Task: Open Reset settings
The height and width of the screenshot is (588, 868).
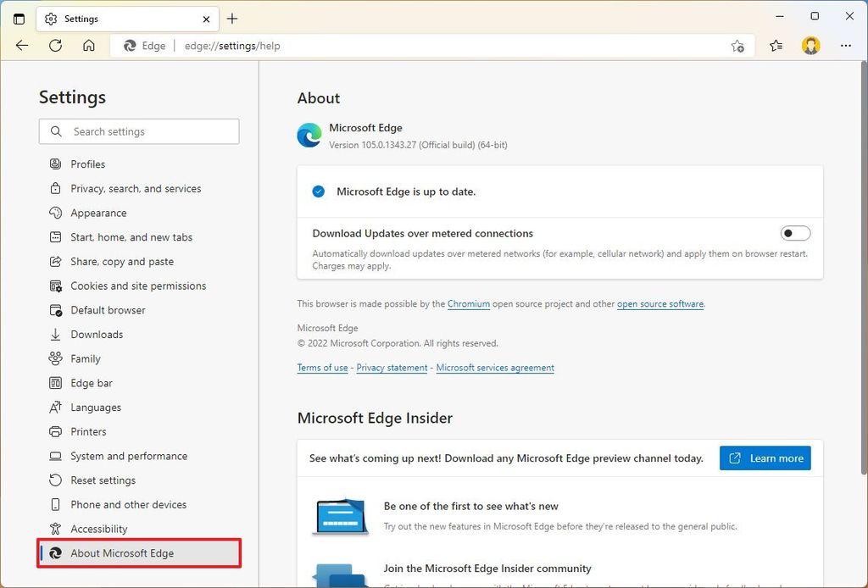Action: [103, 480]
